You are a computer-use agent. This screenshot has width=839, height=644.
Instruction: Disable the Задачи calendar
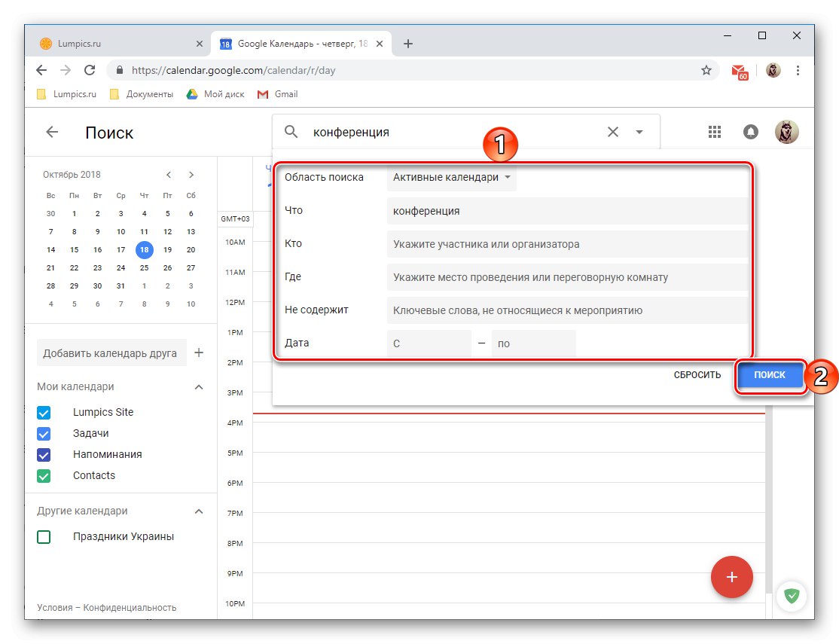43,433
